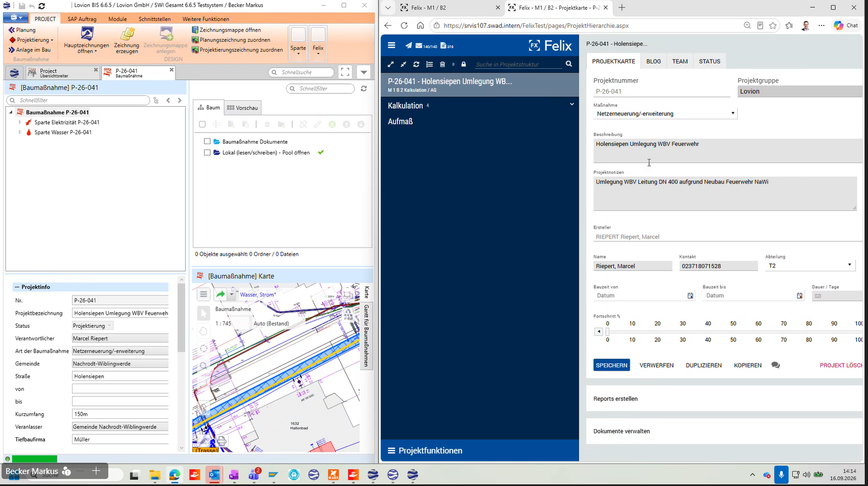Switch to the SAP Auftrag ribbon tab
Screen dimensions: 868x486
pos(82,19)
